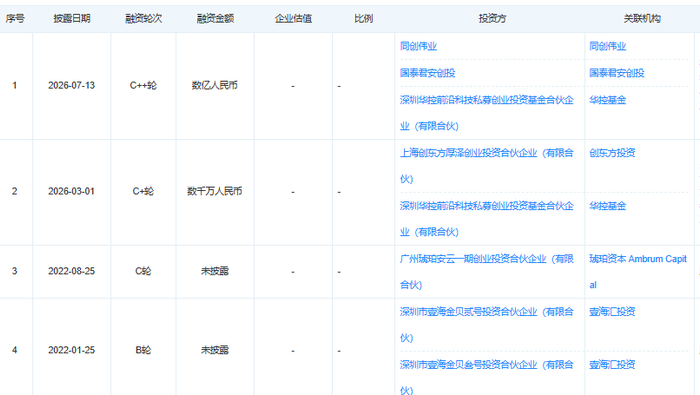Click serial number 3 in the 2022-08-25 row

click(15, 271)
